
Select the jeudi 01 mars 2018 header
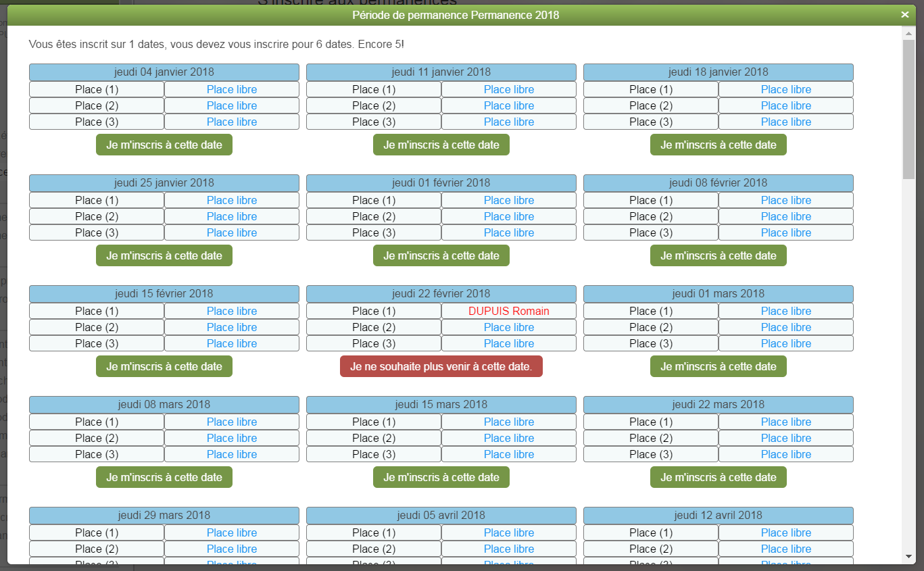click(x=719, y=294)
